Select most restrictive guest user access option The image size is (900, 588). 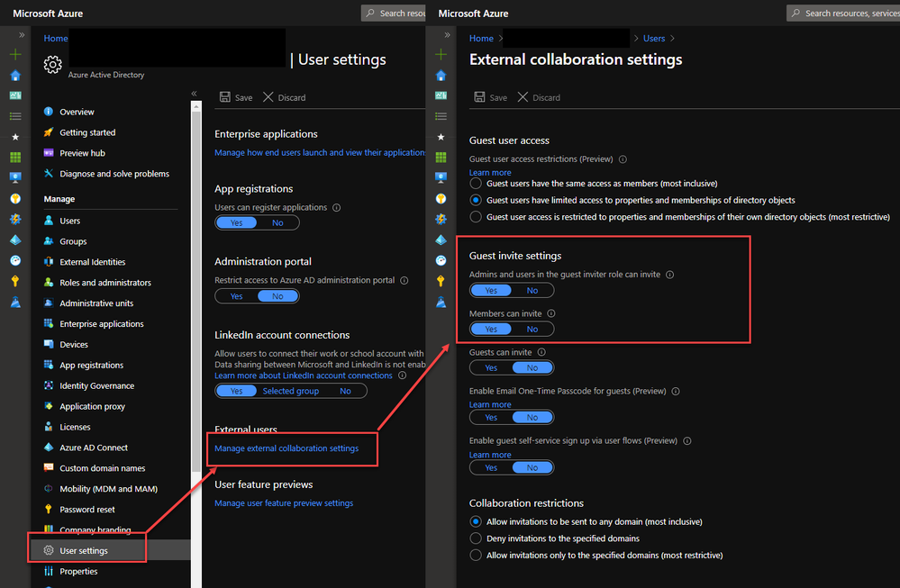(476, 217)
